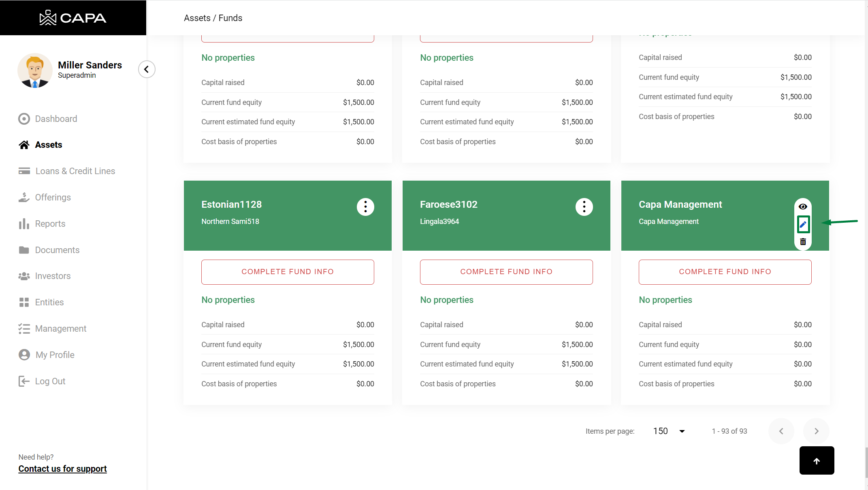Go to the previous page of funds
The width and height of the screenshot is (868, 490).
coord(781,431)
